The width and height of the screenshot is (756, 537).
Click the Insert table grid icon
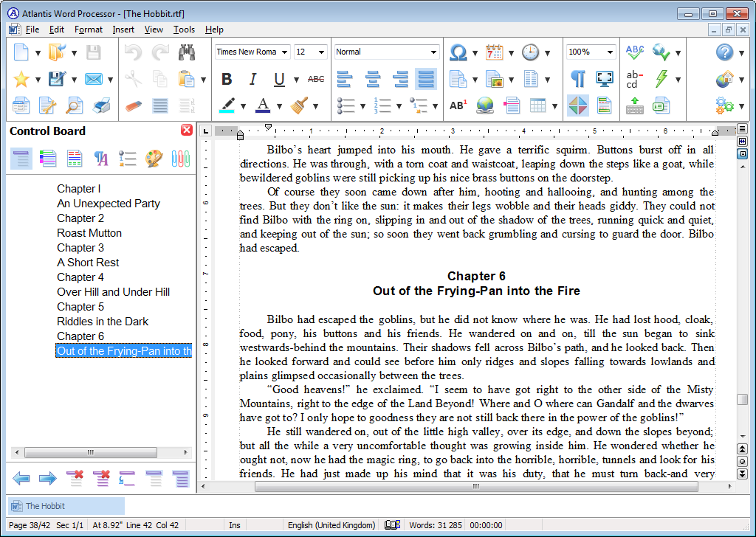point(537,105)
